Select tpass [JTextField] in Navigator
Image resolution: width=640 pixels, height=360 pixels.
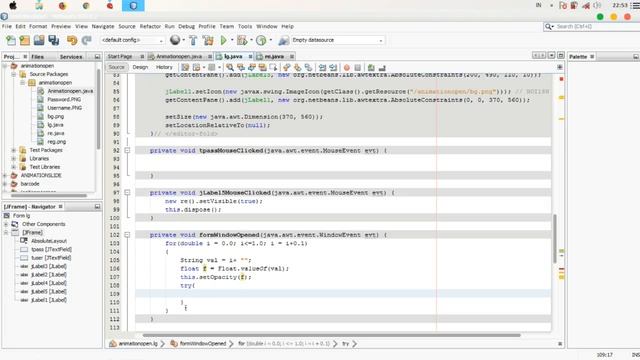point(51,249)
